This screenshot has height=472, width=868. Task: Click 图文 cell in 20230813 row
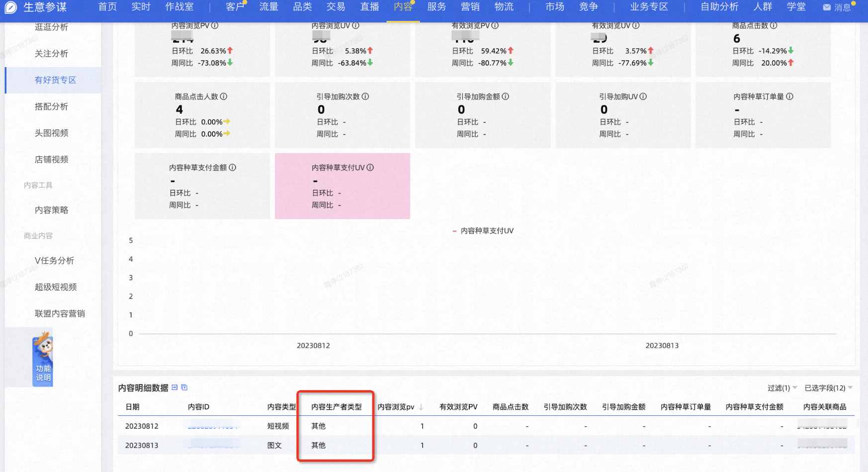pyautogui.click(x=274, y=445)
